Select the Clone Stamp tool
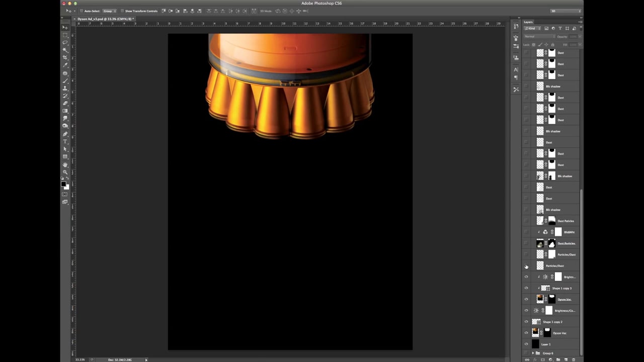644x362 pixels. (x=65, y=88)
